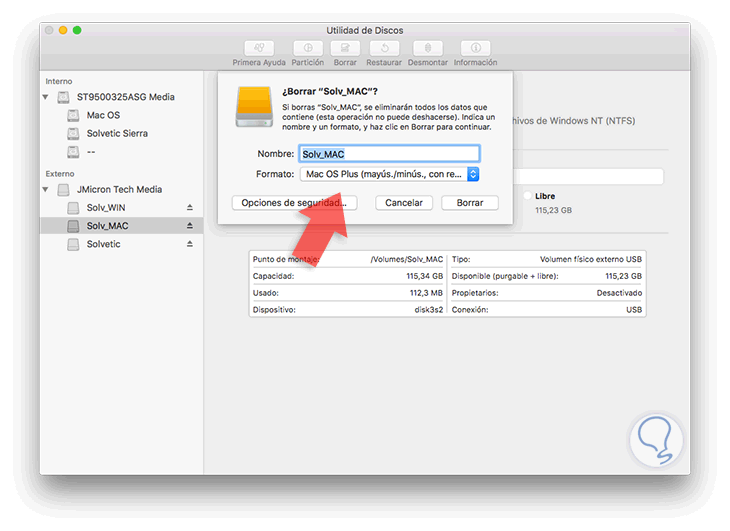Eject the Solvetic volume

tap(189, 243)
